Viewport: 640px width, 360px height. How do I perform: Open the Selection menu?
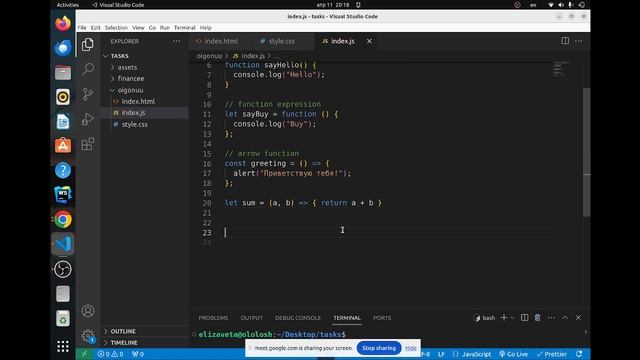[116, 28]
